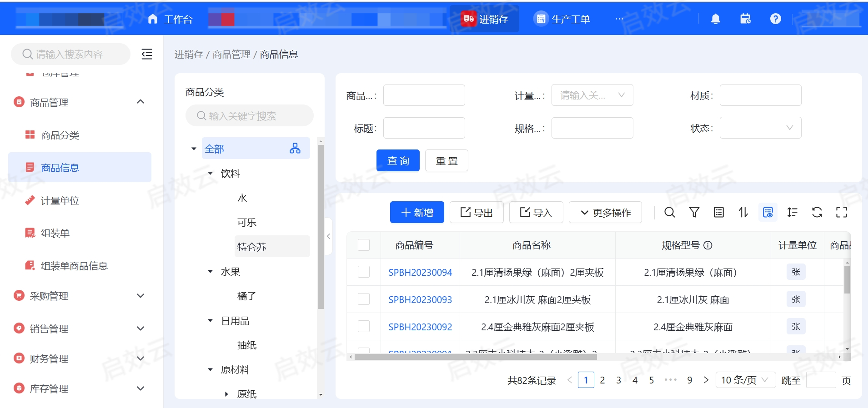Screen dimensions: 868x408
Task: Switch to the 工作台 top tab
Action: [171, 19]
